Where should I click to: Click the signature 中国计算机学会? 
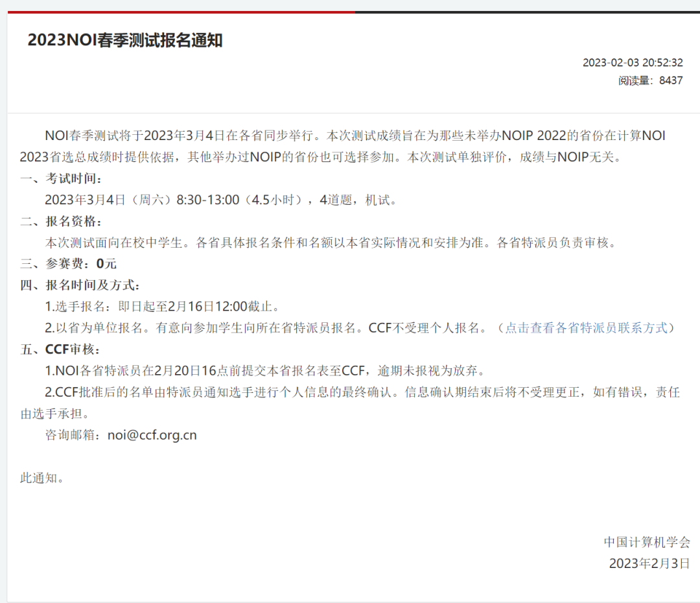[x=647, y=542]
